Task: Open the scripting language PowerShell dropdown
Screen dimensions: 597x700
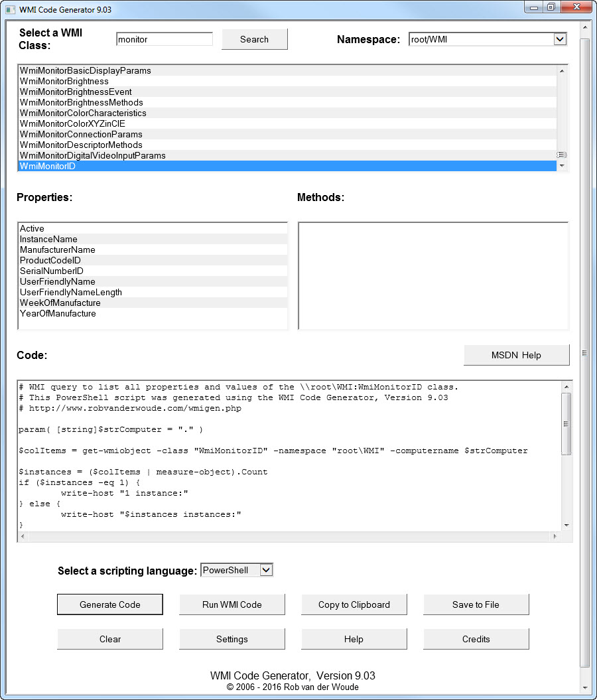Action: pyautogui.click(x=237, y=570)
